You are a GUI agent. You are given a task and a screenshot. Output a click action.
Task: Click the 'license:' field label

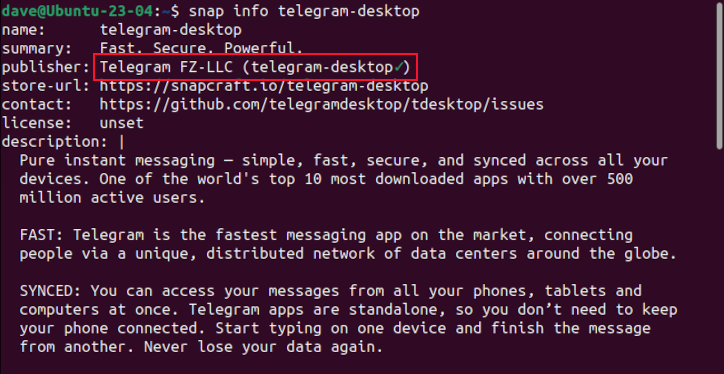pyautogui.click(x=36, y=123)
